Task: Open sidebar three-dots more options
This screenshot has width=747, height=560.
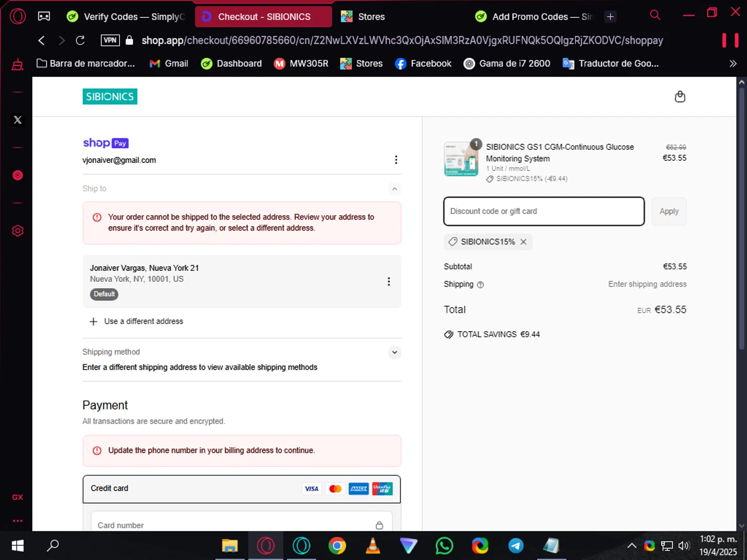Action: tap(17, 521)
